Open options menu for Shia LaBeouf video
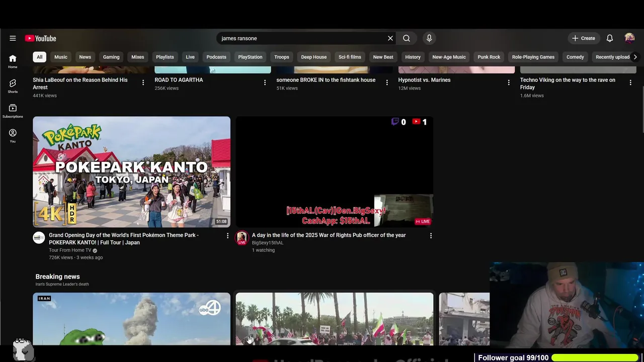Image resolution: width=644 pixels, height=362 pixels. coord(143,82)
